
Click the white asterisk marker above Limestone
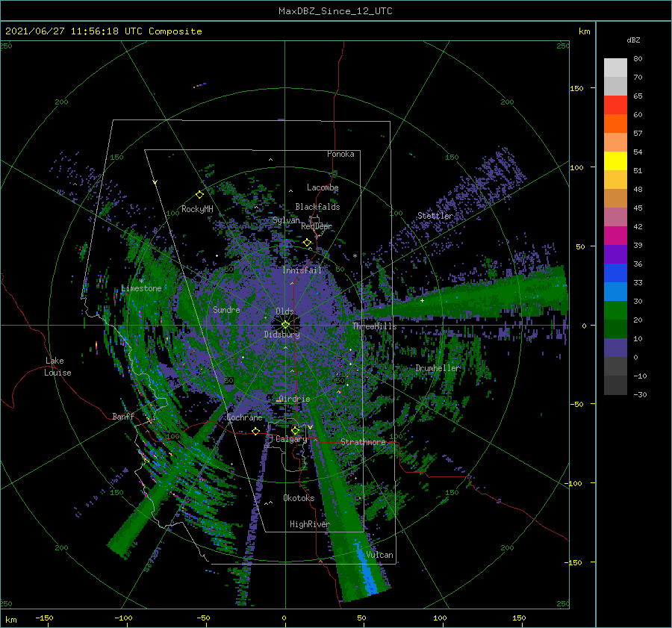tap(141, 282)
